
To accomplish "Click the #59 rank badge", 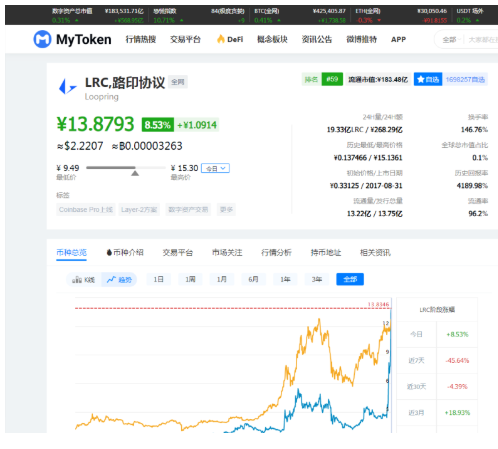I will [332, 79].
